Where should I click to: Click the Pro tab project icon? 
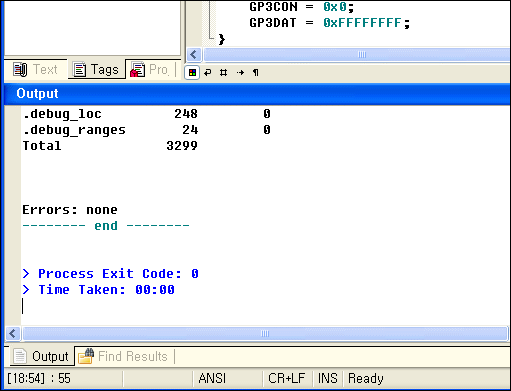click(x=137, y=69)
